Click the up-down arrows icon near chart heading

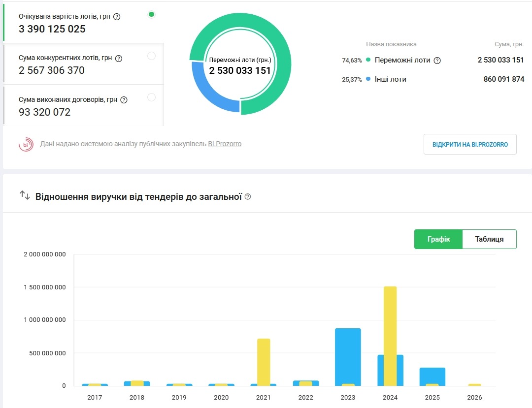(25, 195)
